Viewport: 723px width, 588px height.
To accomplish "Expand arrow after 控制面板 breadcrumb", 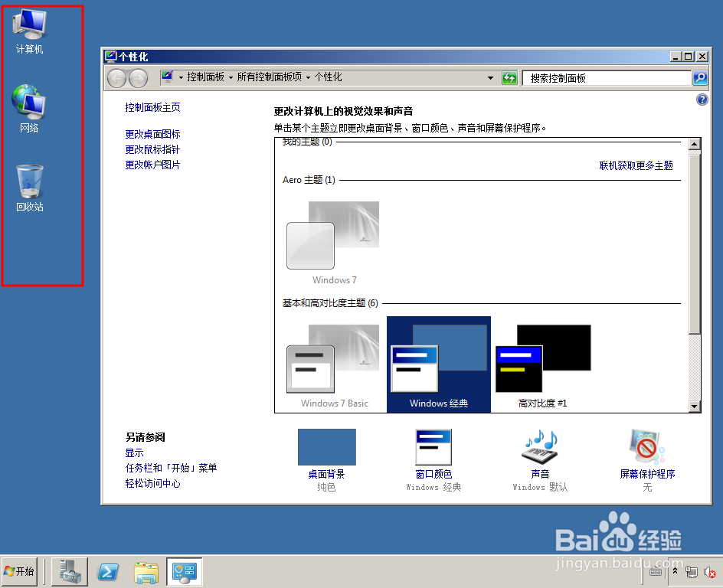I will (x=231, y=77).
